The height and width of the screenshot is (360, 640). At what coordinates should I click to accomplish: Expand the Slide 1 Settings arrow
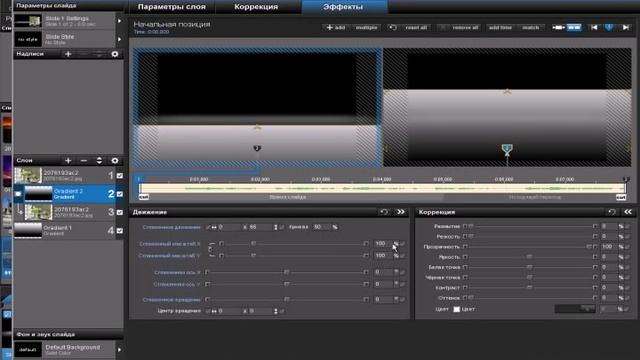pos(119,21)
